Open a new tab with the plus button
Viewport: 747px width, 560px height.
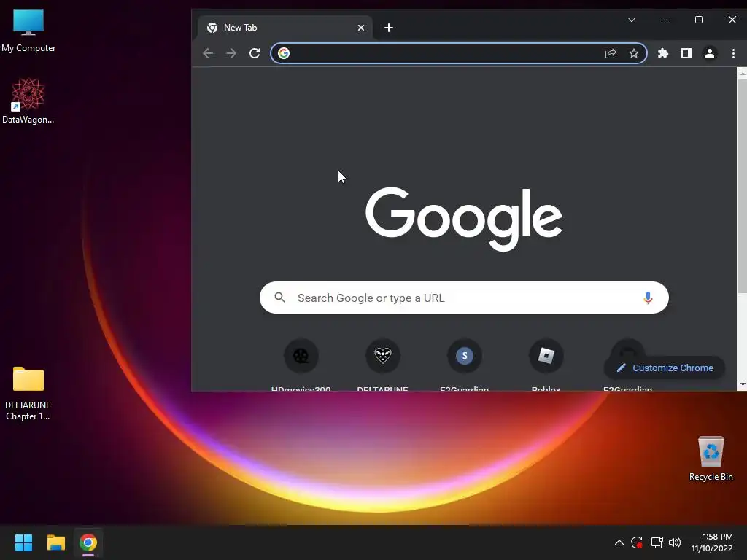(389, 28)
